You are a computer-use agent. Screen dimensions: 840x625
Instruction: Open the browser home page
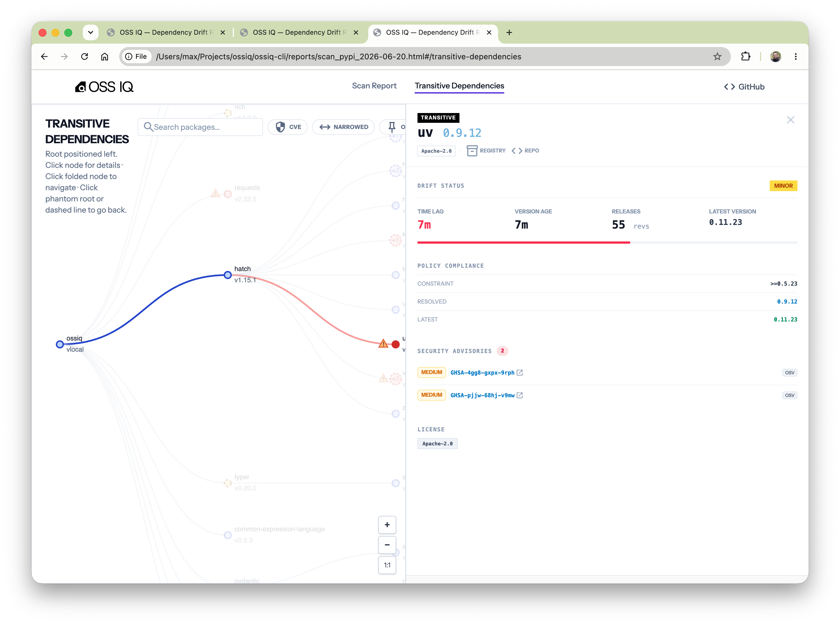click(x=104, y=56)
